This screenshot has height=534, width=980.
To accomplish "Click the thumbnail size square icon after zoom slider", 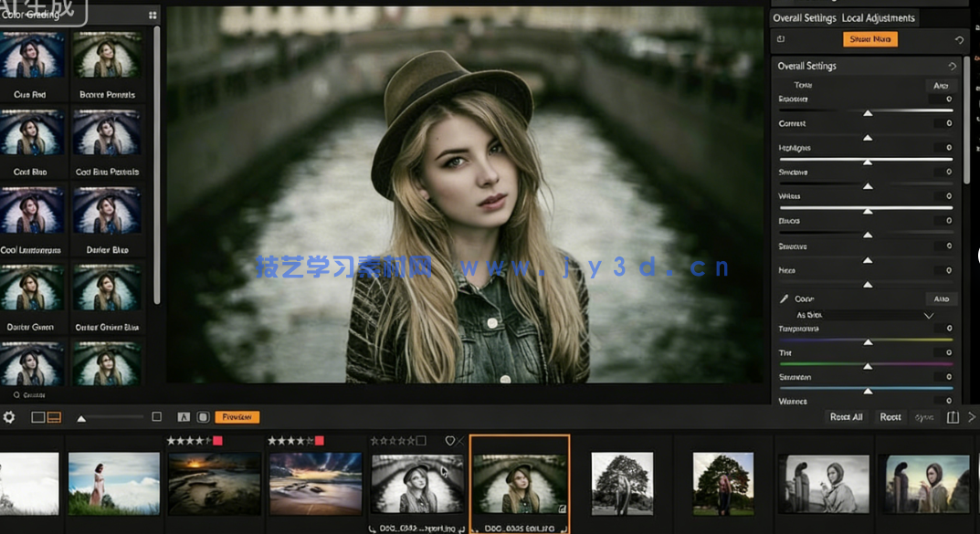I will click(157, 417).
